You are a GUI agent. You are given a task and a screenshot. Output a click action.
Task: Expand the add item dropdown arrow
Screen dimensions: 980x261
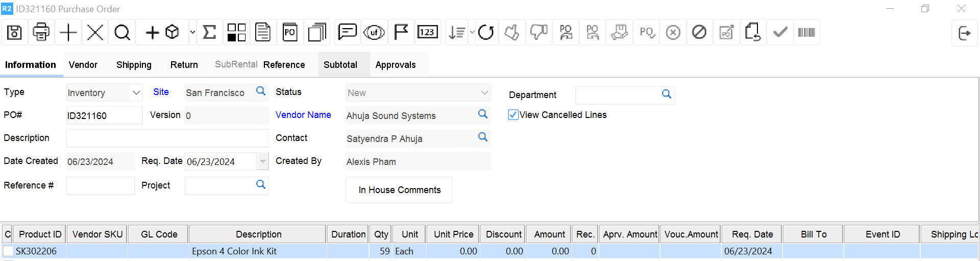(x=192, y=33)
